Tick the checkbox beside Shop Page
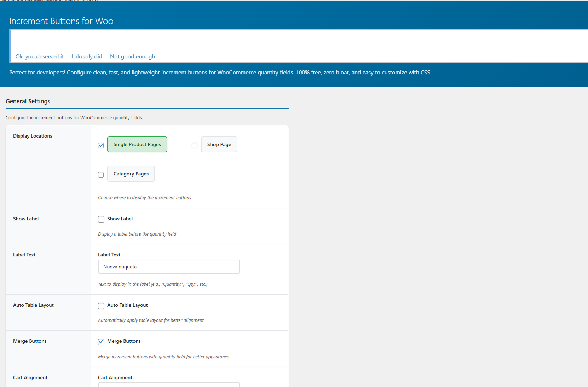Screen dimensions: 588x387 click(195, 145)
